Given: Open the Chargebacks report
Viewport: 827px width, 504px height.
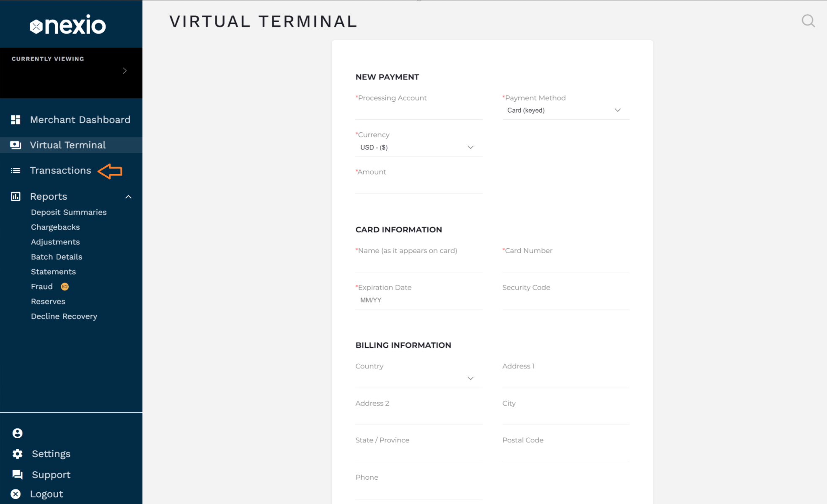Looking at the screenshot, I should pyautogui.click(x=55, y=227).
